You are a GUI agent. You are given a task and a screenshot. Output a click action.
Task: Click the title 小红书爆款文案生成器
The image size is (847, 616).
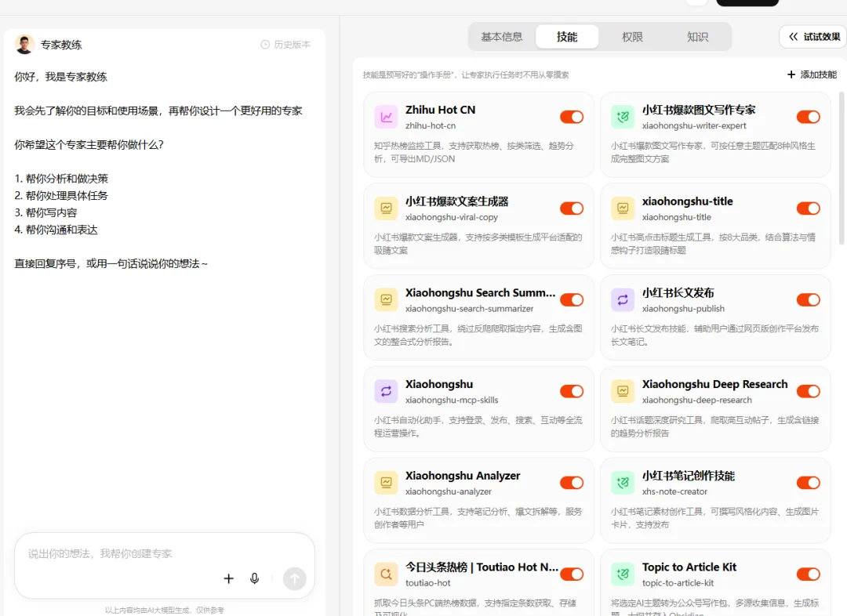click(457, 201)
